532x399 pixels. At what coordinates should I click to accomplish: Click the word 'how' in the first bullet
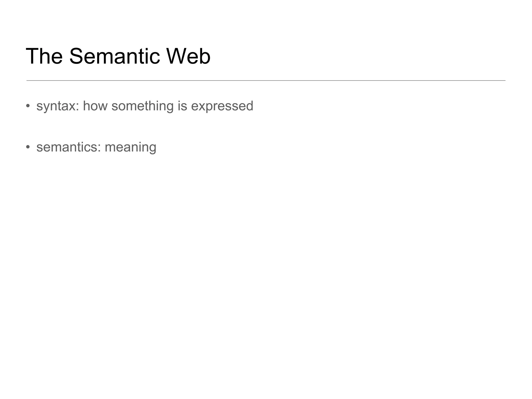tap(95, 106)
